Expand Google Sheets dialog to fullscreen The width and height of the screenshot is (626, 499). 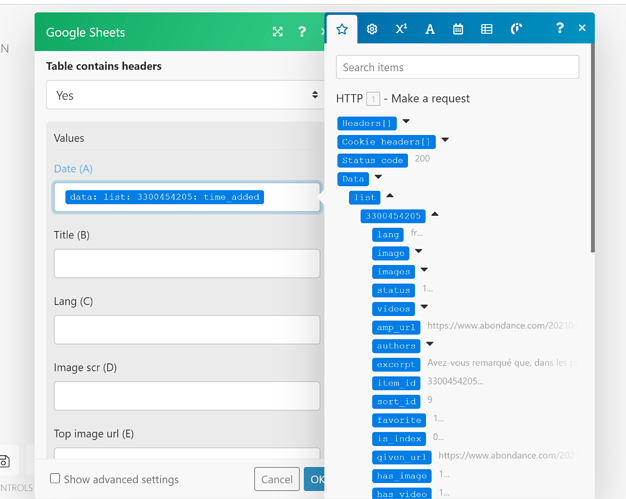click(x=278, y=32)
